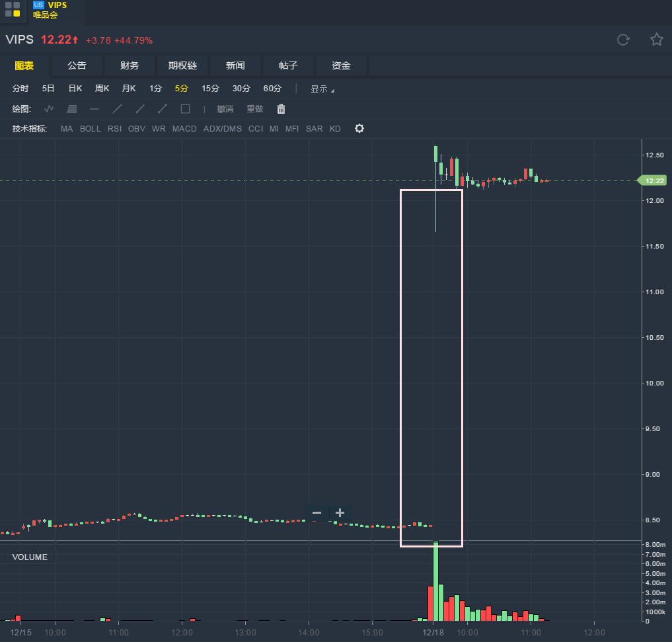This screenshot has height=642, width=672.
Task: Zoom out chart with minus button
Action: (317, 513)
